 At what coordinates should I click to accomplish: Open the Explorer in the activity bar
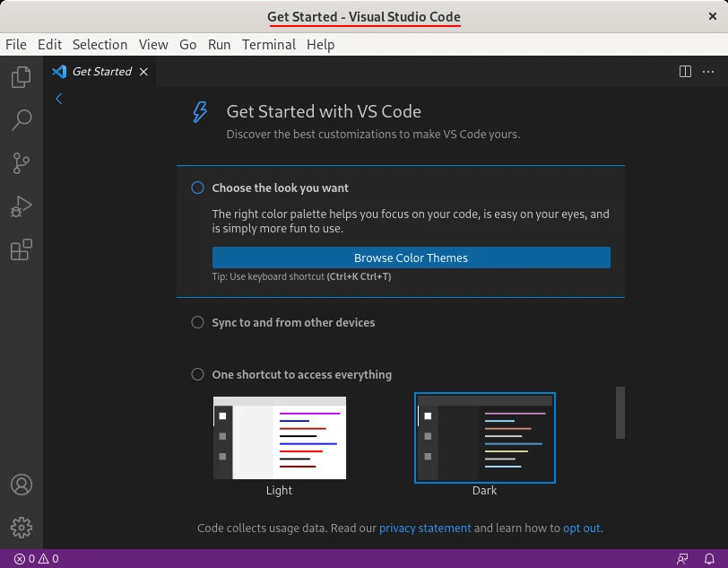(22, 77)
